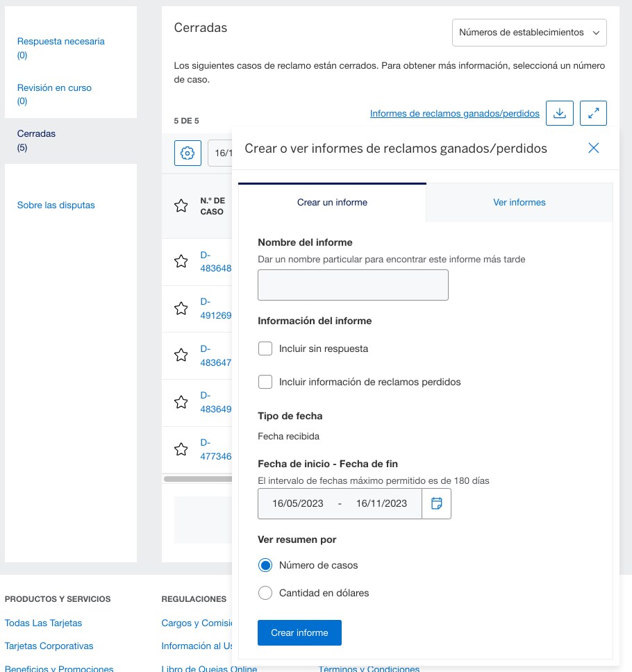Screen dimensions: 632x672
Task: Select the 'Crear un informe' tab
Action: [x=332, y=203]
